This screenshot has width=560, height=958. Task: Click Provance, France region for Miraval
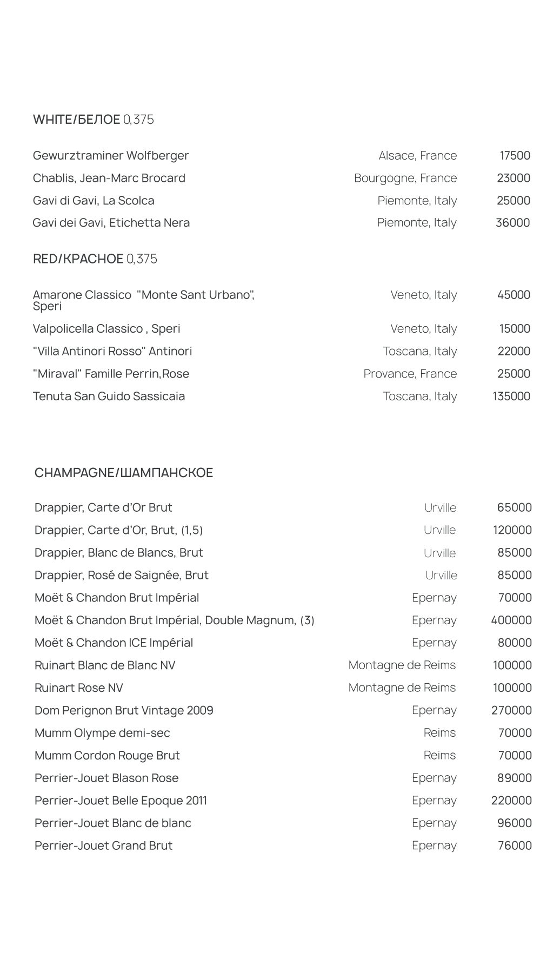(410, 374)
